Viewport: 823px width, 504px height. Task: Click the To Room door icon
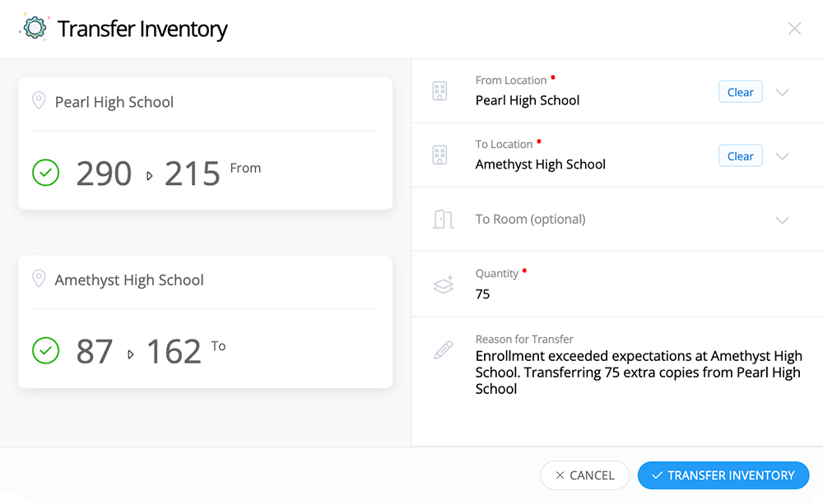[x=444, y=219]
